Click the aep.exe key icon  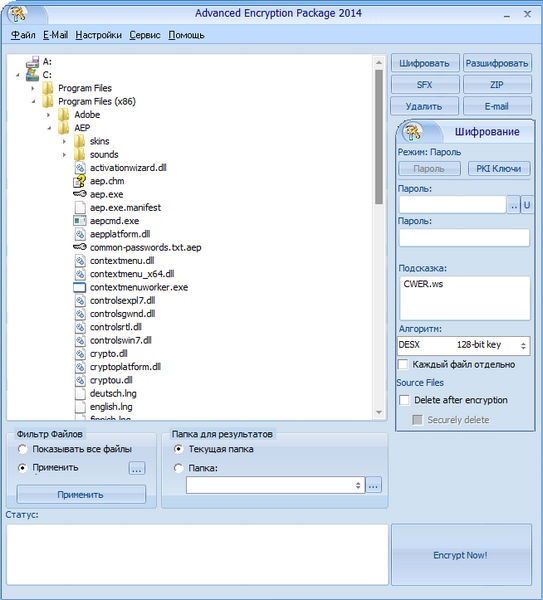pyautogui.click(x=80, y=194)
